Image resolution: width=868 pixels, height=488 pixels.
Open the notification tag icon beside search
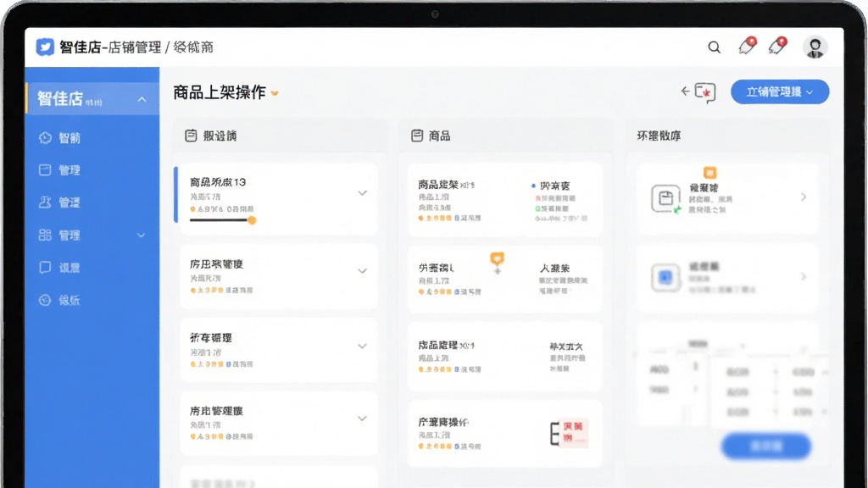click(748, 46)
